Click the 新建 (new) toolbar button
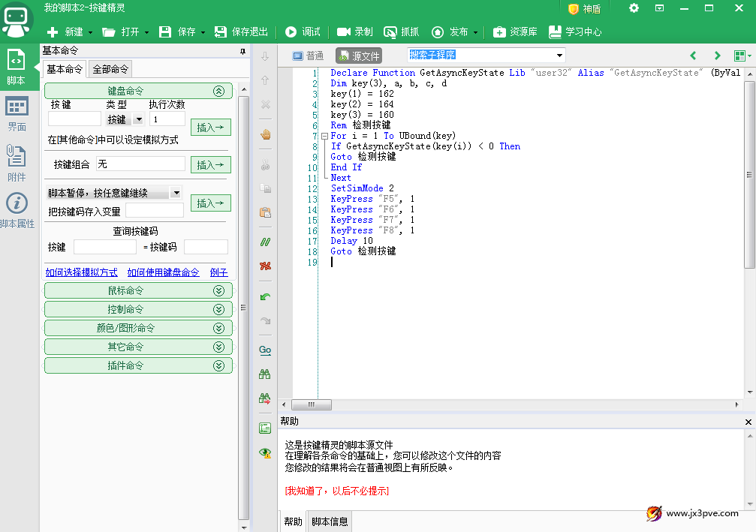756x532 pixels. coord(65,32)
